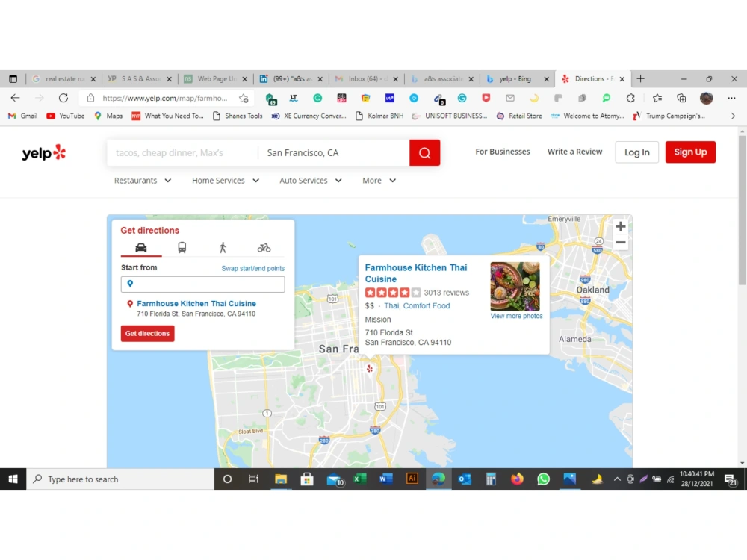Click the tacos, cheap dinner search field

182,153
